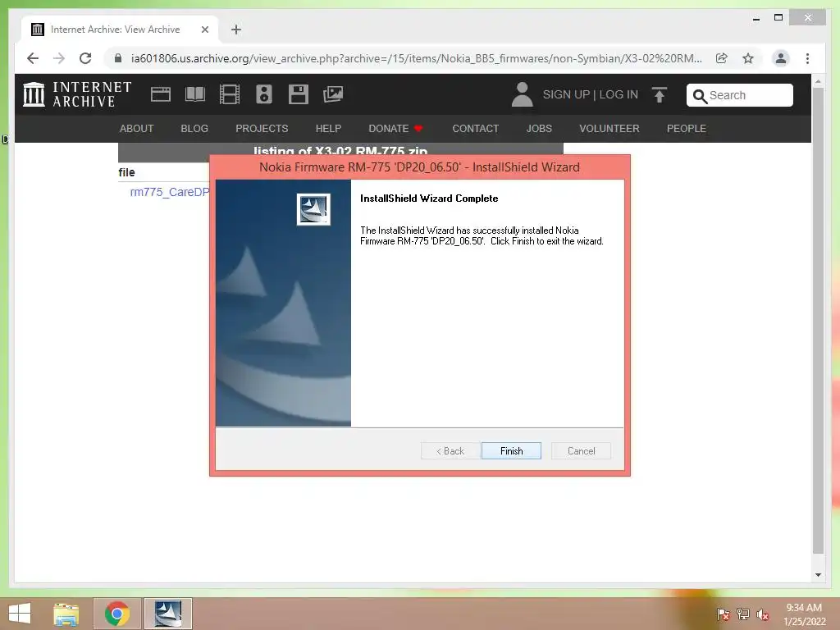
Task: Click the Finish button in InstallShield Wizard
Action: [x=511, y=451]
